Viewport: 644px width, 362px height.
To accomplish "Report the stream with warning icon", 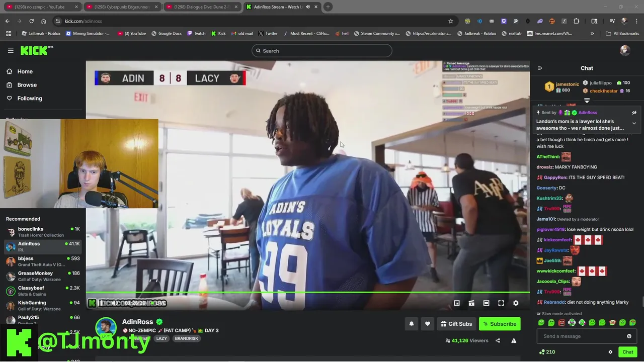I will [514, 340].
